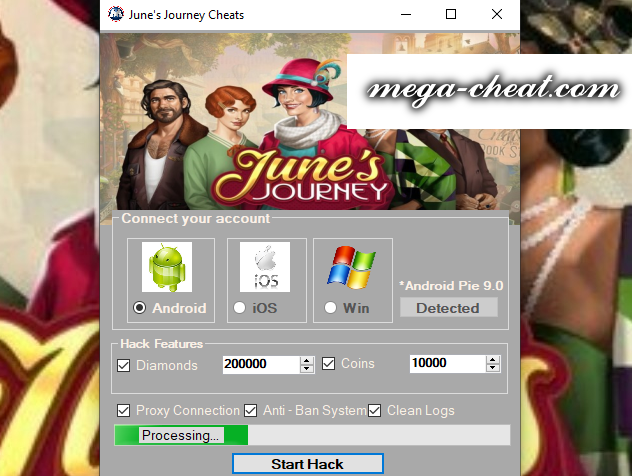Increase Coins value with up arrow
Viewport: 632px width, 476px height.
pyautogui.click(x=493, y=360)
